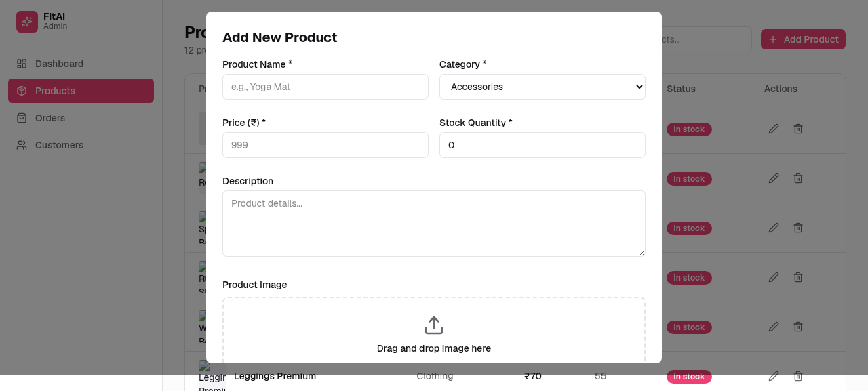The width and height of the screenshot is (868, 391).
Task: Click the drag and drop image area
Action: pos(434,331)
